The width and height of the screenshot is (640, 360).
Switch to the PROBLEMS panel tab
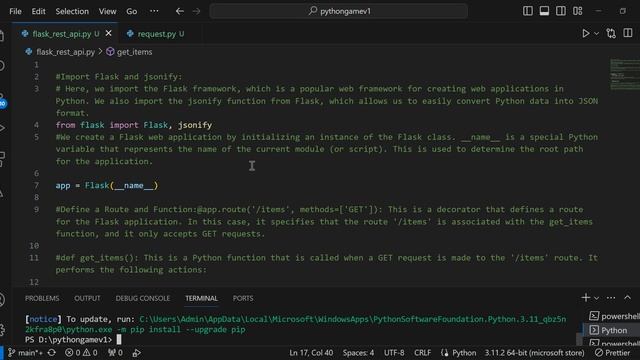[42, 298]
